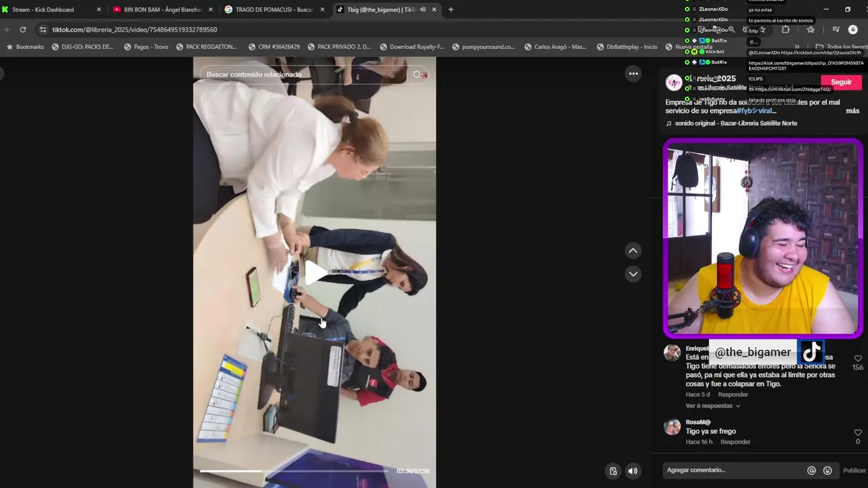Open Enrique's profile avatar
Screen dimensions: 868x488
tap(672, 353)
